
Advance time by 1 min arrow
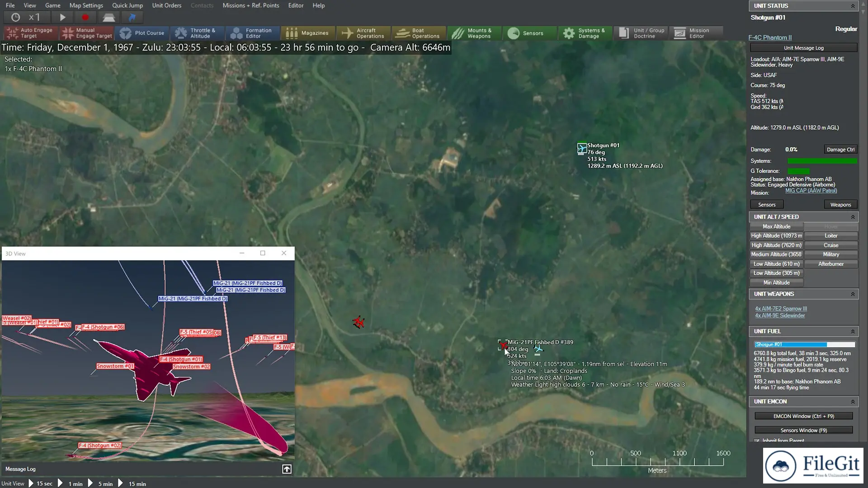pyautogui.click(x=60, y=483)
